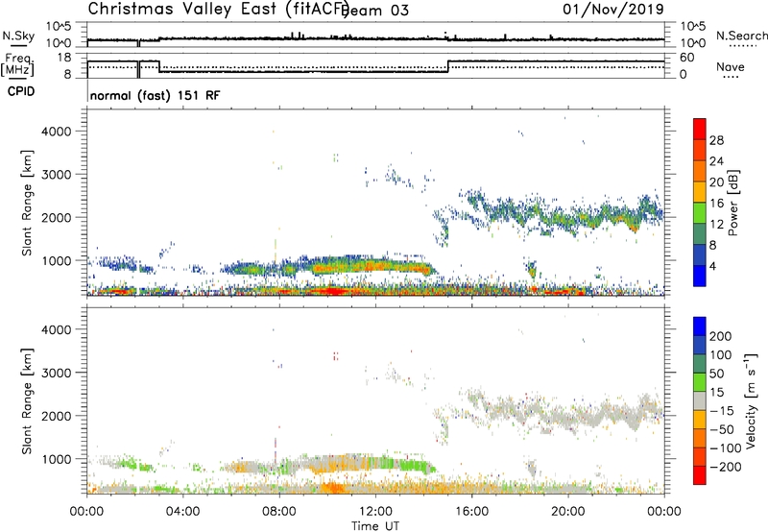
Task: Pick the dark blue 4–8 dB power segment
Action: pyautogui.click(x=700, y=255)
